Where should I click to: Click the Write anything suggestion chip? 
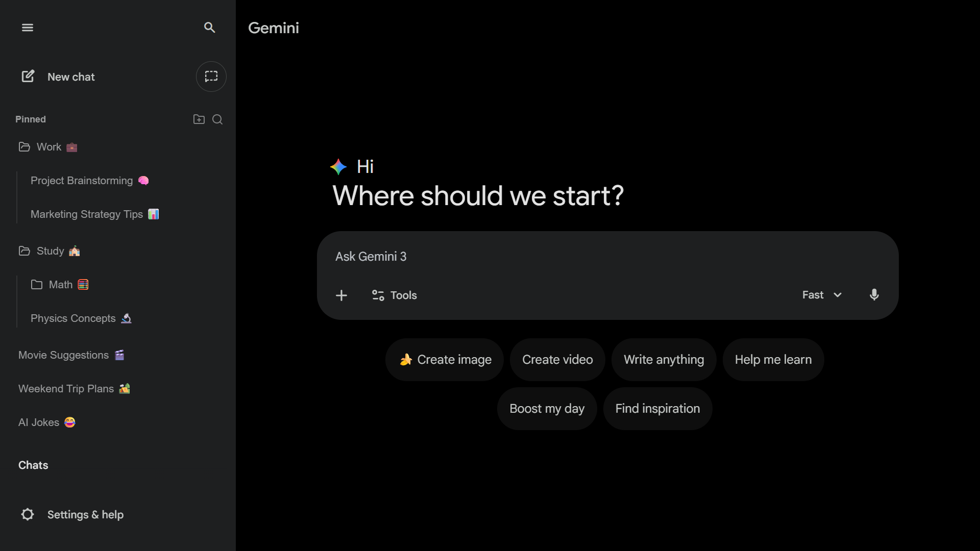664,360
